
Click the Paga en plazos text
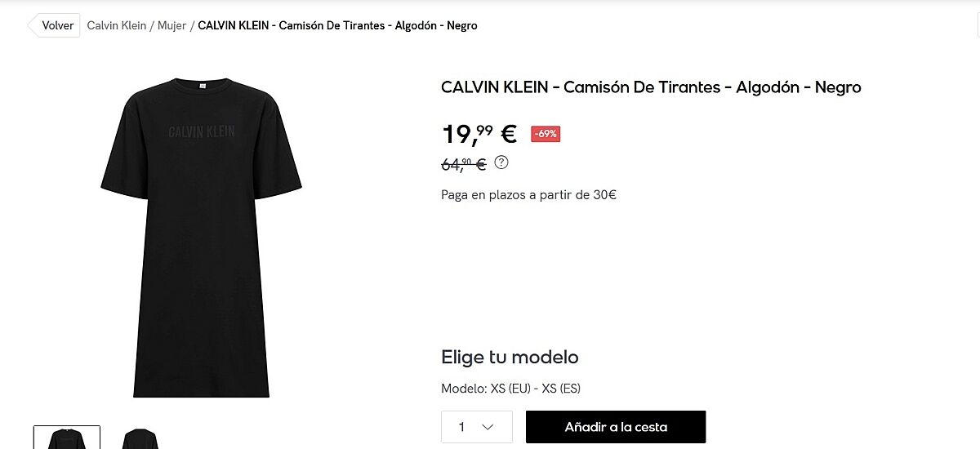tap(528, 195)
